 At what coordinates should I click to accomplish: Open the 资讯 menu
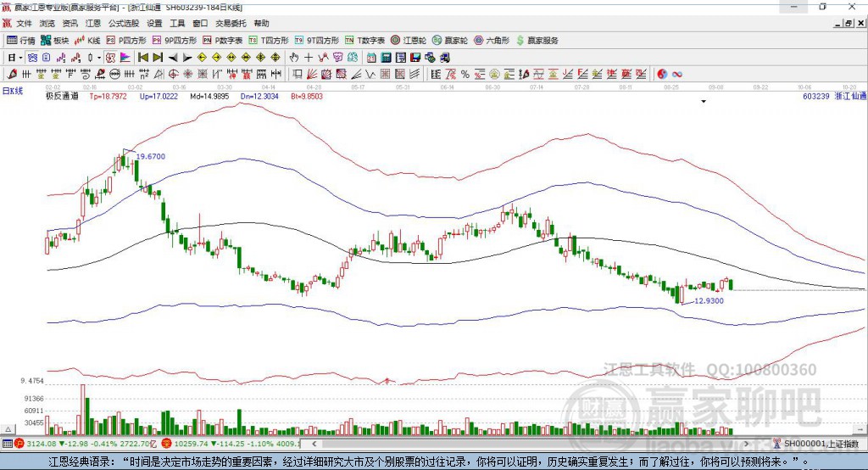tap(70, 23)
